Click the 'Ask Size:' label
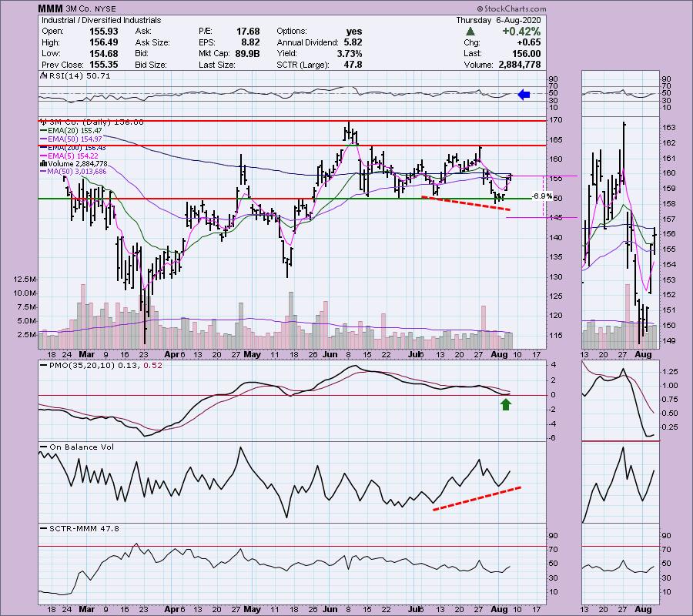Screen dimensions: 693x616 tap(152, 42)
